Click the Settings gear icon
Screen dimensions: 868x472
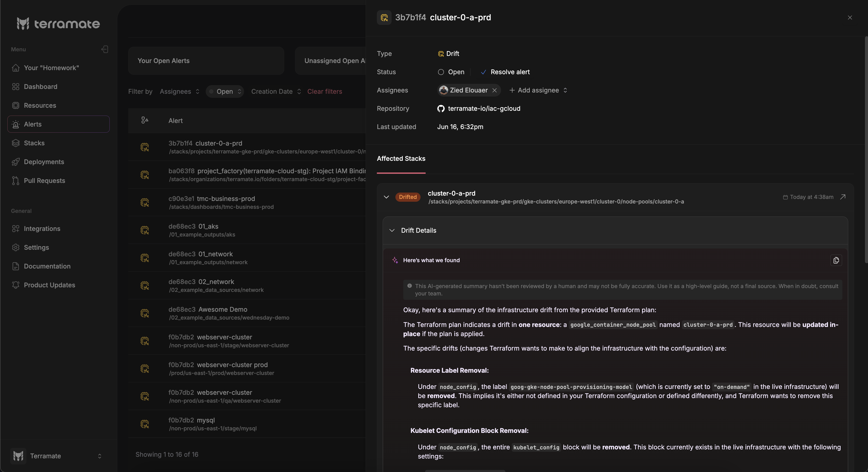(x=15, y=247)
